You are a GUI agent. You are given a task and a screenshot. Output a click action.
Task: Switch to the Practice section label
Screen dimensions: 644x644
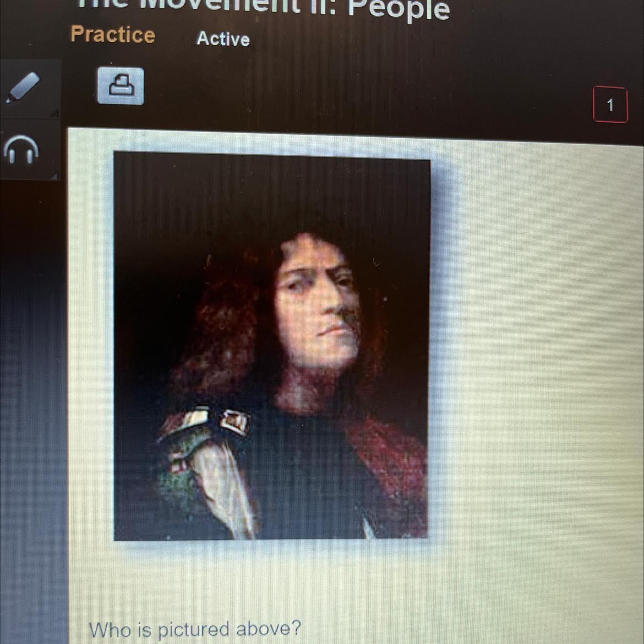point(112,34)
